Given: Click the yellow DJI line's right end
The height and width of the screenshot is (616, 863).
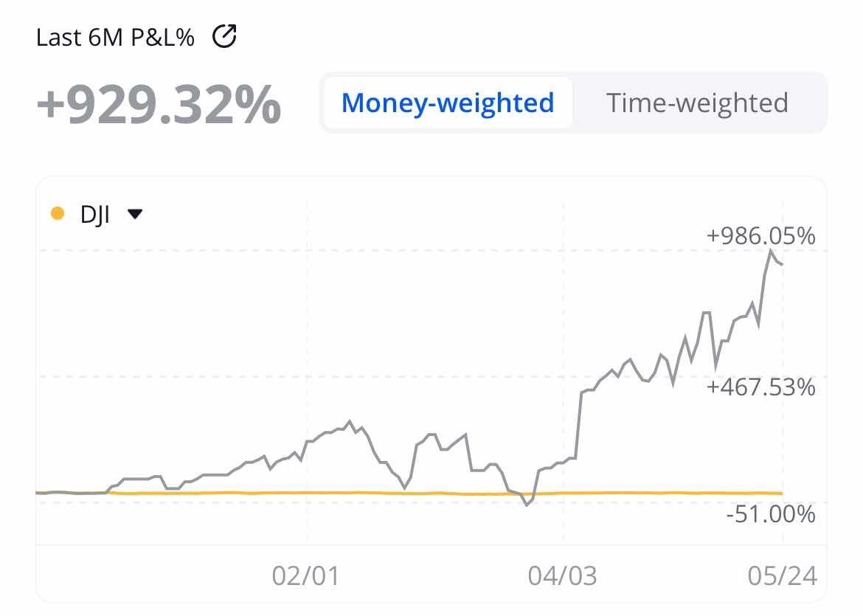Looking at the screenshot, I should pos(782,493).
